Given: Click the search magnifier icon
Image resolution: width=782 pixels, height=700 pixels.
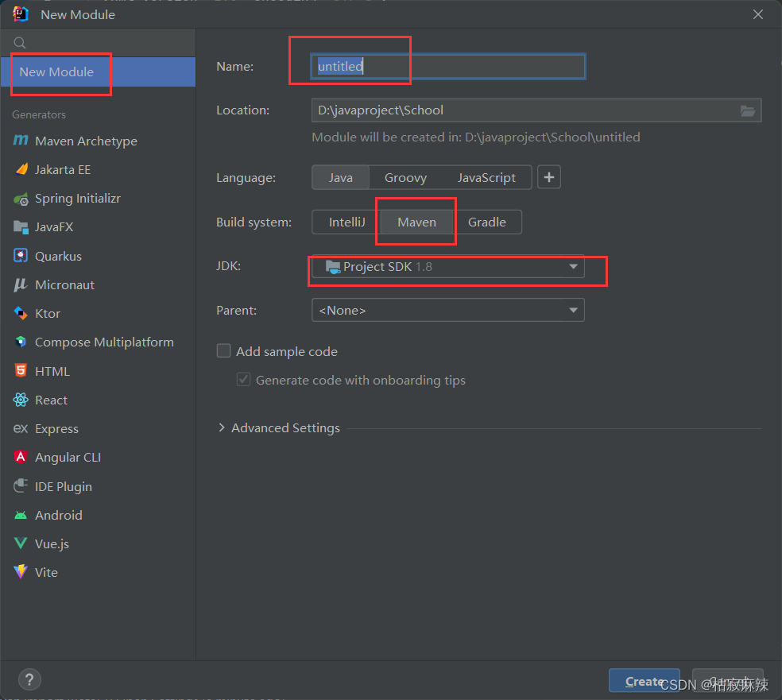Looking at the screenshot, I should pyautogui.click(x=19, y=43).
